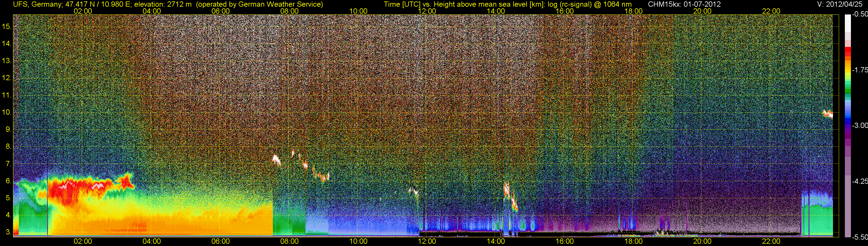The width and height of the screenshot is (868, 246).
Task: Click the 16:00 label on the bottom time axis
Action: click(x=565, y=241)
